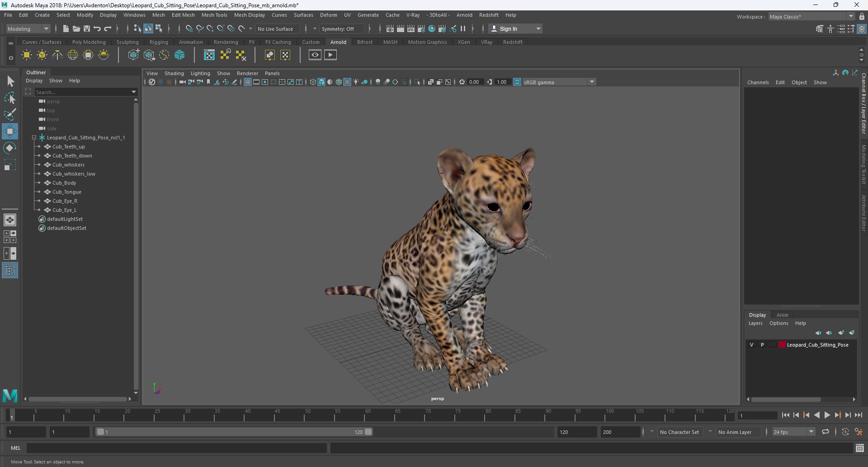The width and height of the screenshot is (868, 467).
Task: Toggle smooth shade all in viewport
Action: click(x=321, y=82)
